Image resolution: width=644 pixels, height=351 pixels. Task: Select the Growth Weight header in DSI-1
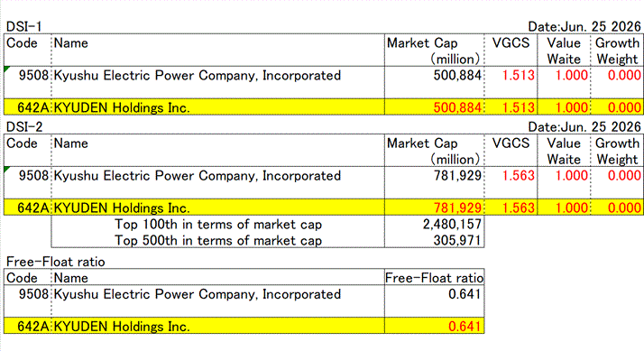[x=617, y=51]
